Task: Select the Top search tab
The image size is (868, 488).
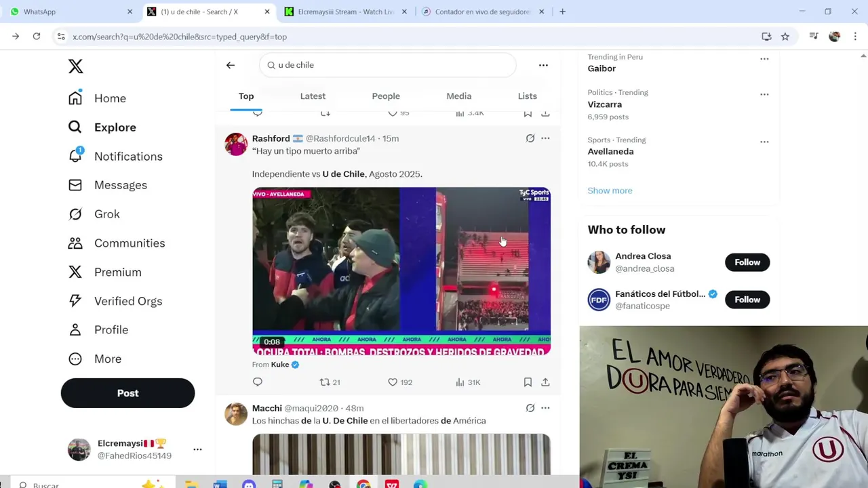Action: [x=246, y=96]
